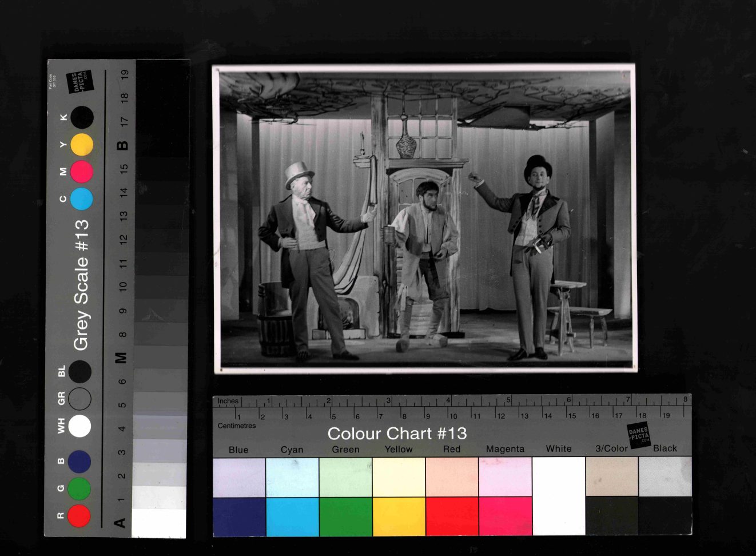This screenshot has width=756, height=556.
Task: Sample the saturated yellow swatch under Yellow
Action: tap(399, 517)
